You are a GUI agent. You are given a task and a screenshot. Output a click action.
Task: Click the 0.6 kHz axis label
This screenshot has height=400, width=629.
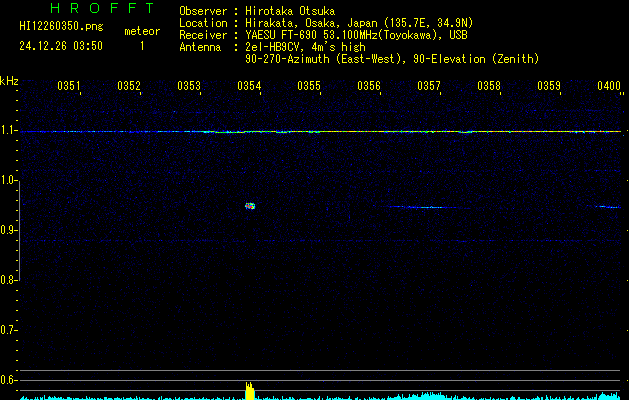(7, 380)
